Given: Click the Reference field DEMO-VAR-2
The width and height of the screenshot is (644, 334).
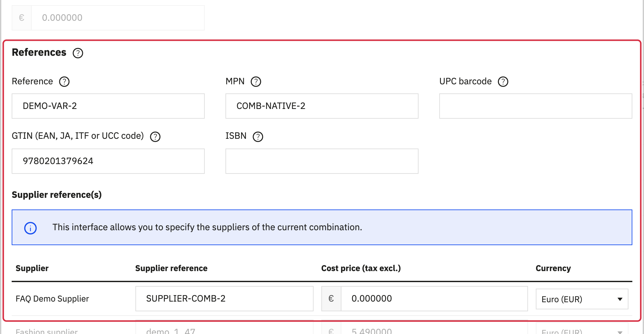Looking at the screenshot, I should coord(108,106).
